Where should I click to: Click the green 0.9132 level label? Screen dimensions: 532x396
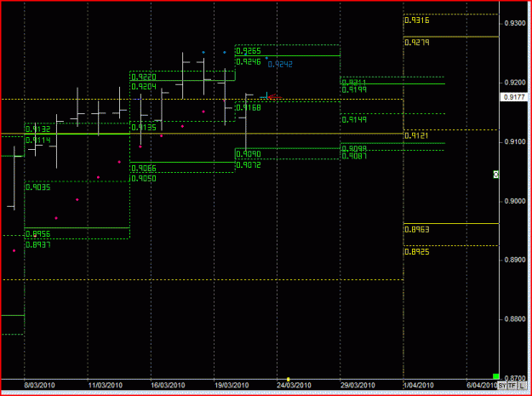pyautogui.click(x=38, y=129)
